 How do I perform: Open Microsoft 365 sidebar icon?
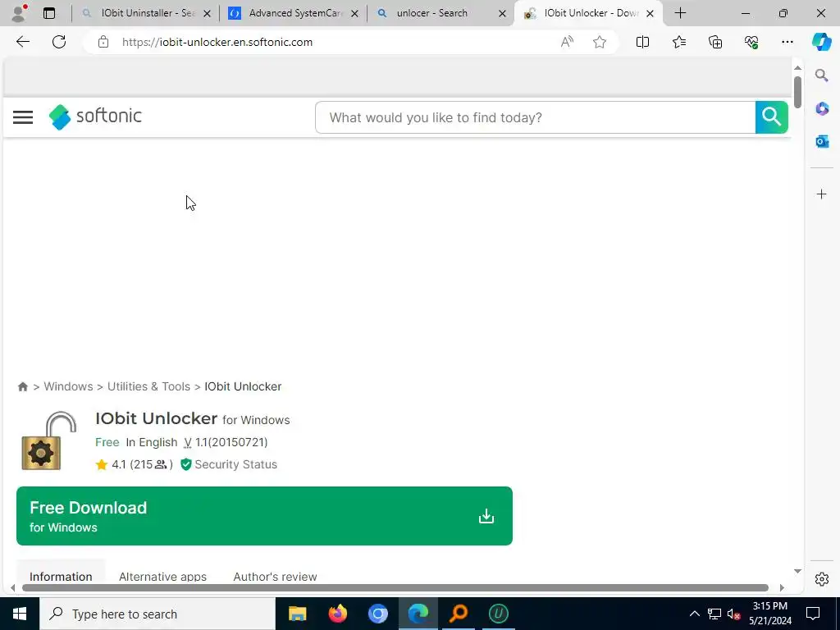(822, 108)
